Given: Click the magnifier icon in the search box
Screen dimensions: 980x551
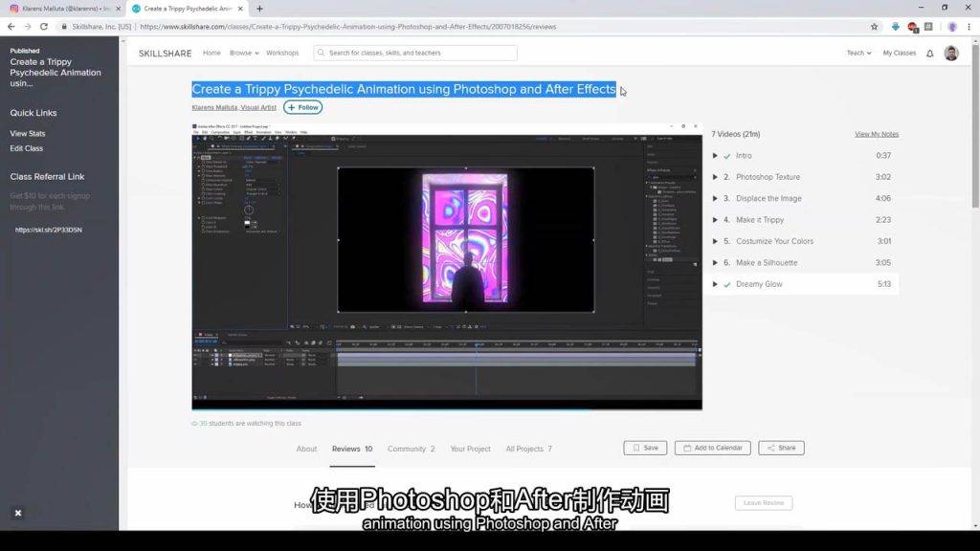Looking at the screenshot, I should (x=322, y=53).
